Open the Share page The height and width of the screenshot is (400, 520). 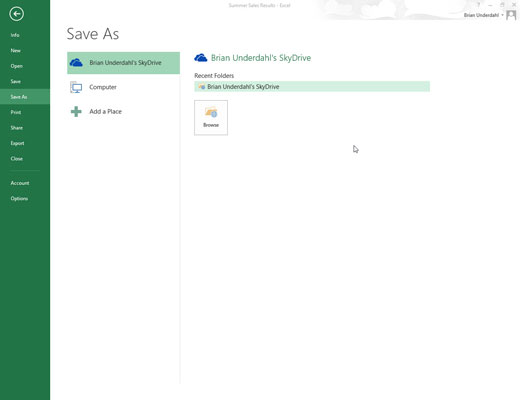(16, 128)
